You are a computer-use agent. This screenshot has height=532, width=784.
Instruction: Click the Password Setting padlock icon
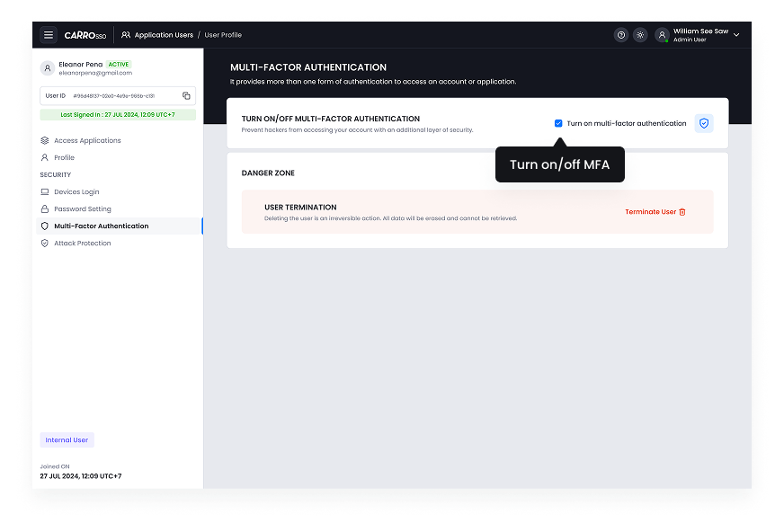45,208
